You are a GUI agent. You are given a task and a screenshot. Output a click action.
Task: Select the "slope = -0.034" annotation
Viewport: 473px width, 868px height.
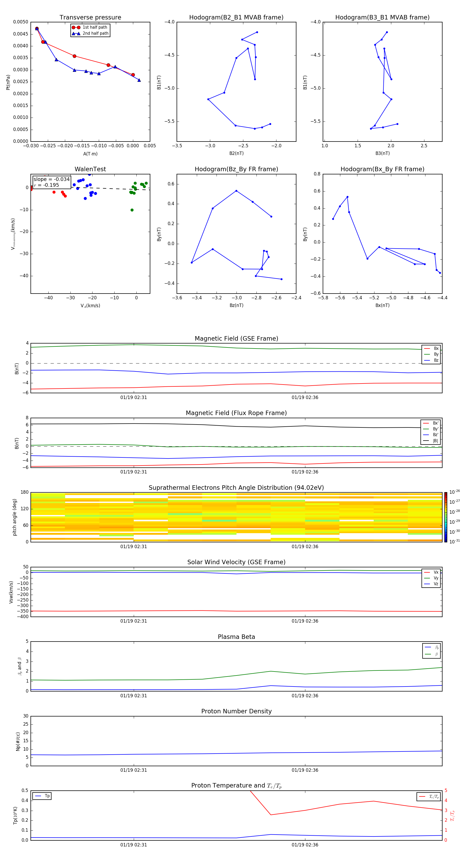pos(52,179)
